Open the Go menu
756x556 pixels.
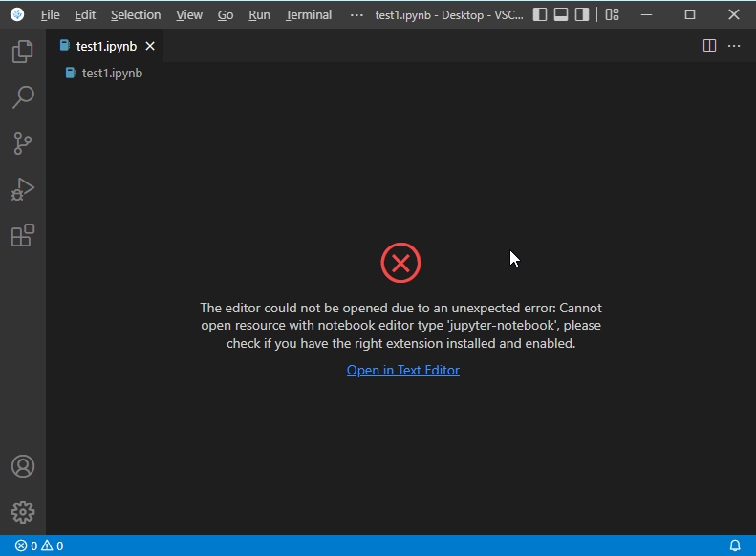[226, 15]
